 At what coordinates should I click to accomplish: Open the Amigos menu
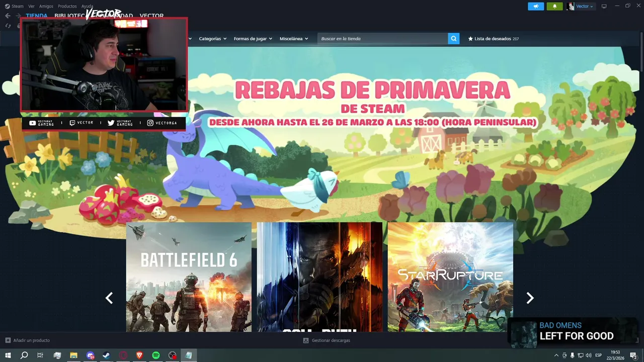46,6
